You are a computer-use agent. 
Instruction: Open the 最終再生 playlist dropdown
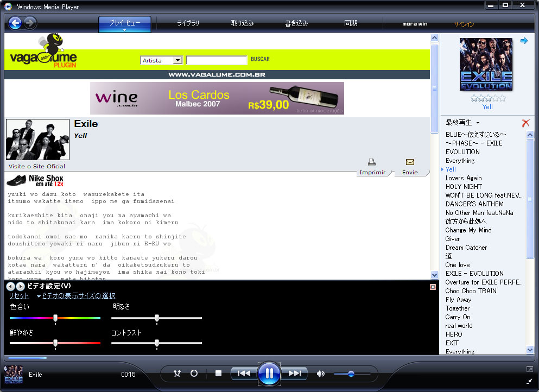pyautogui.click(x=462, y=122)
